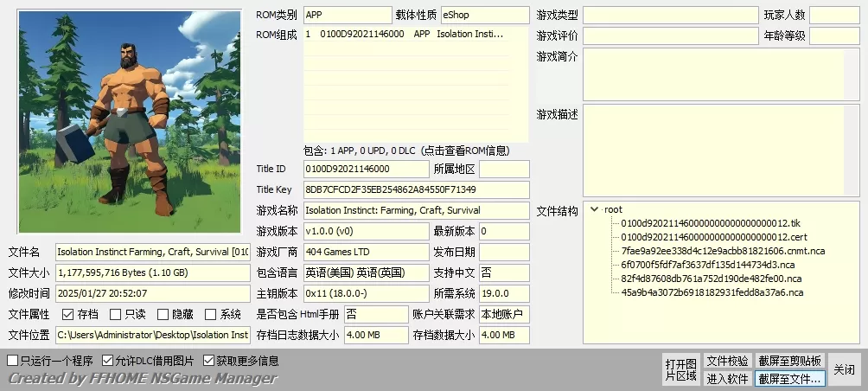This screenshot has height=391, width=868.
Task: Toggle 获取更多信息 checkbox
Action: pos(208,360)
